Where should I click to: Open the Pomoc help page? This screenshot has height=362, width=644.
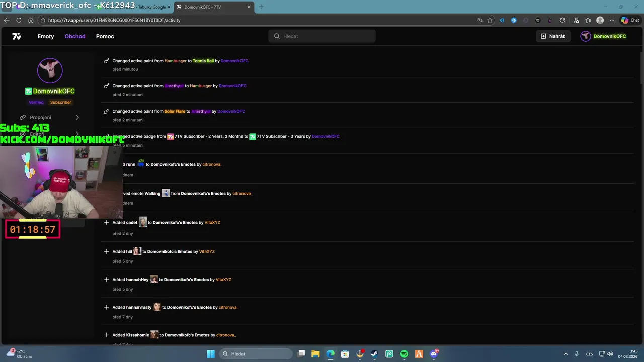coord(105,36)
